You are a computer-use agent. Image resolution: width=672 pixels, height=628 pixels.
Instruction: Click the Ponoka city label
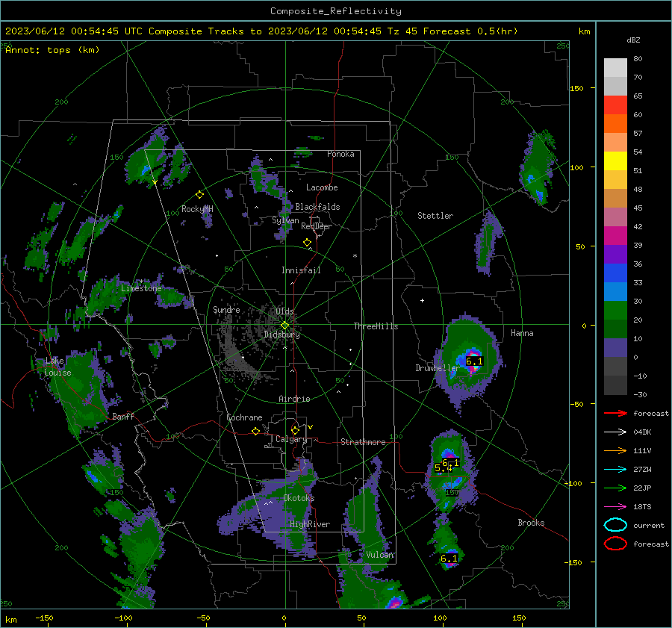340,154
